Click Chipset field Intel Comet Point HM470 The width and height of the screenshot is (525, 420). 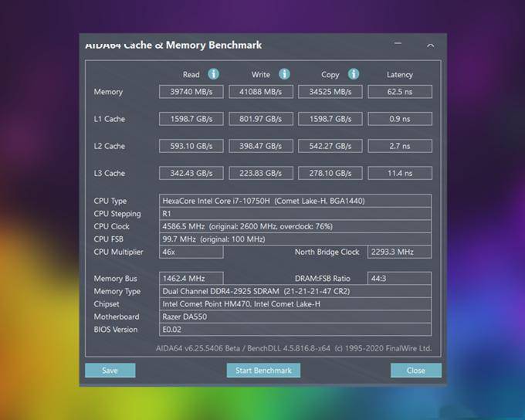click(x=295, y=304)
